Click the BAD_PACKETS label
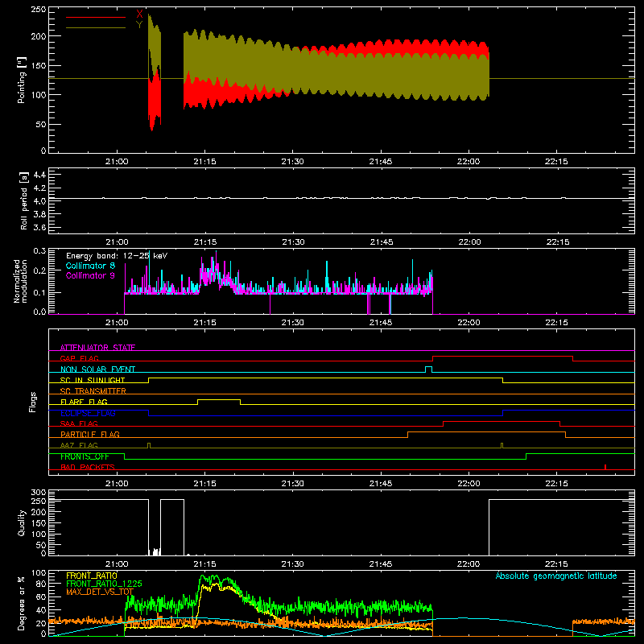This screenshot has height=644, width=644. (88, 467)
